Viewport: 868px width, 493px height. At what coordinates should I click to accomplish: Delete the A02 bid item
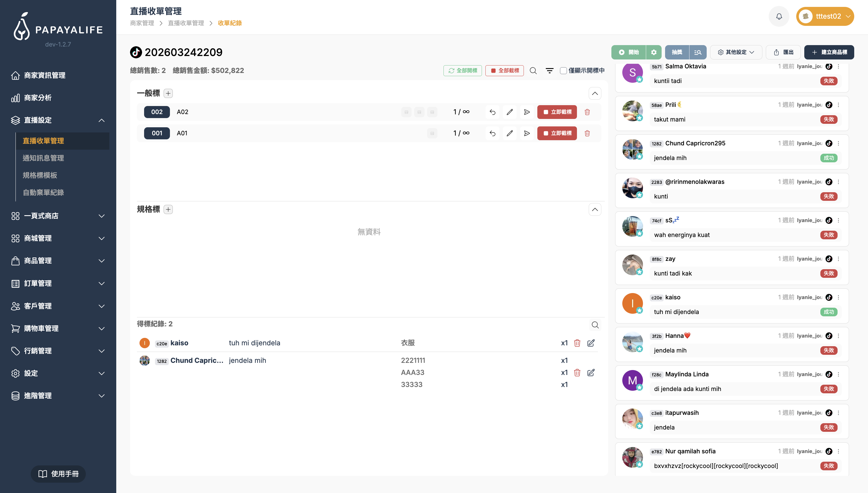pyautogui.click(x=587, y=112)
